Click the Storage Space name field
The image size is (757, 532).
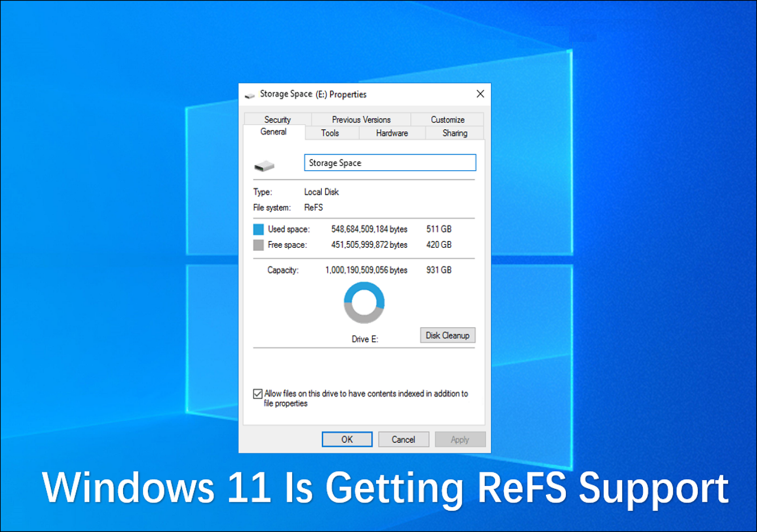pyautogui.click(x=390, y=163)
